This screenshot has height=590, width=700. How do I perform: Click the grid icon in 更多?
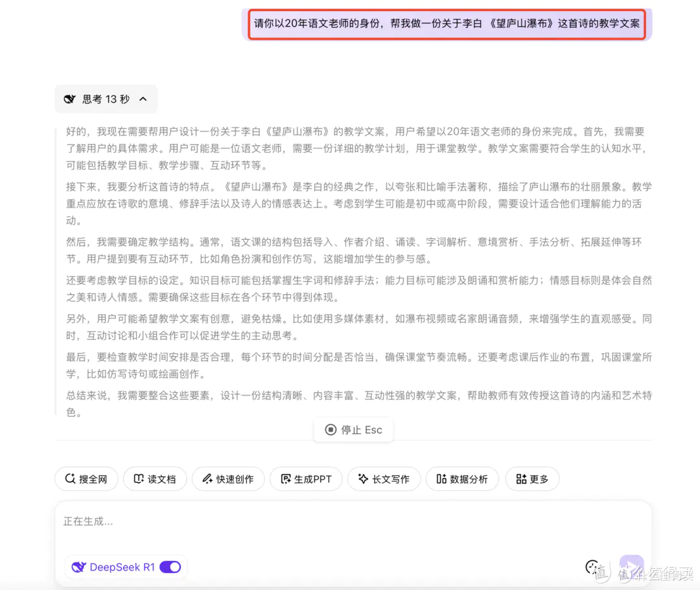pos(521,478)
